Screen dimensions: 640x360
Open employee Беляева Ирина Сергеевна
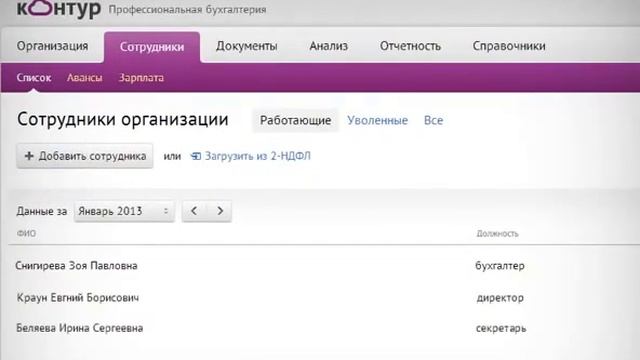click(80, 328)
